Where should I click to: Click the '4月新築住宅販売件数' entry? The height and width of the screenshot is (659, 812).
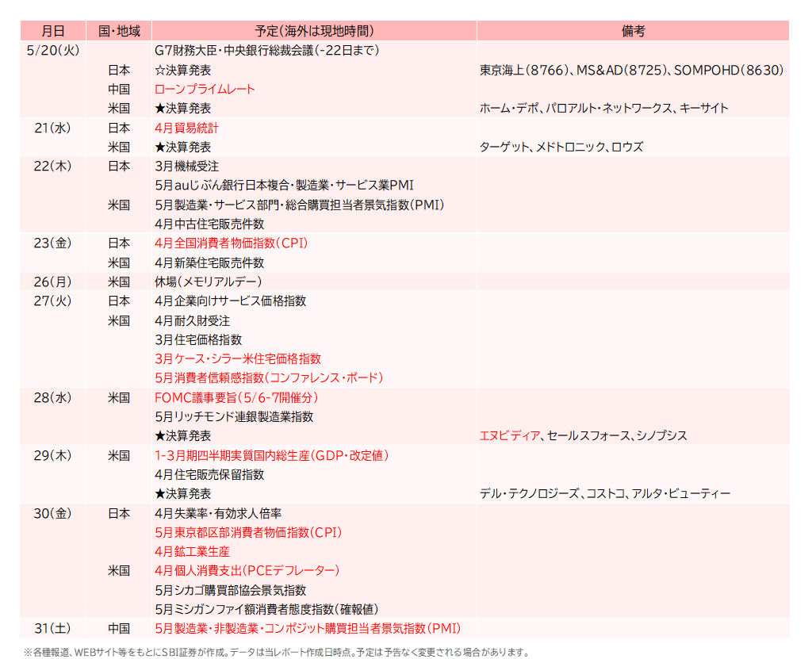tap(209, 263)
